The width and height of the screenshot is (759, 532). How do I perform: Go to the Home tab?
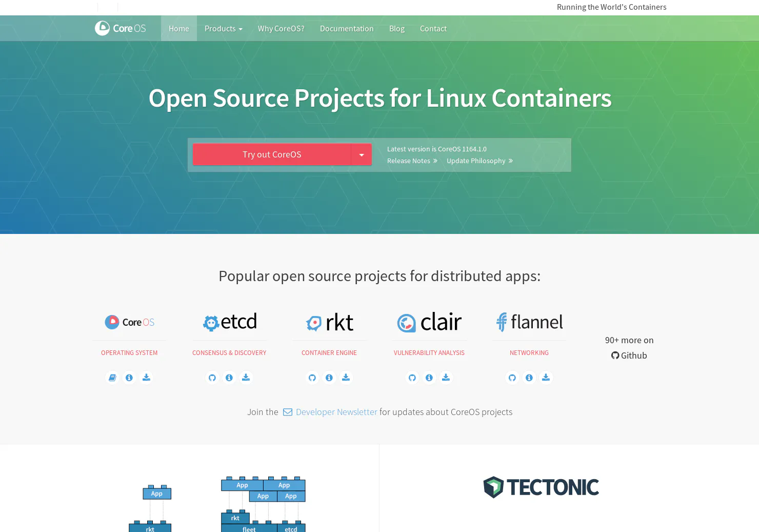coord(179,29)
